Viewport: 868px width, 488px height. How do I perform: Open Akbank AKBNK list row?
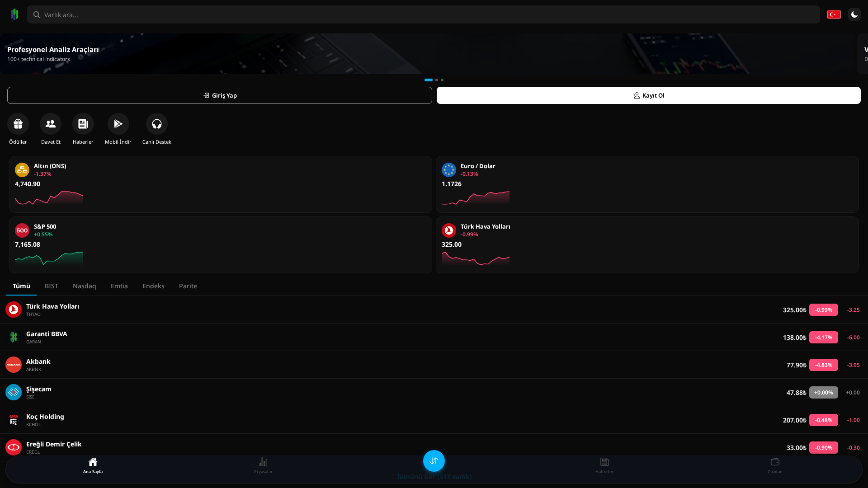[434, 365]
